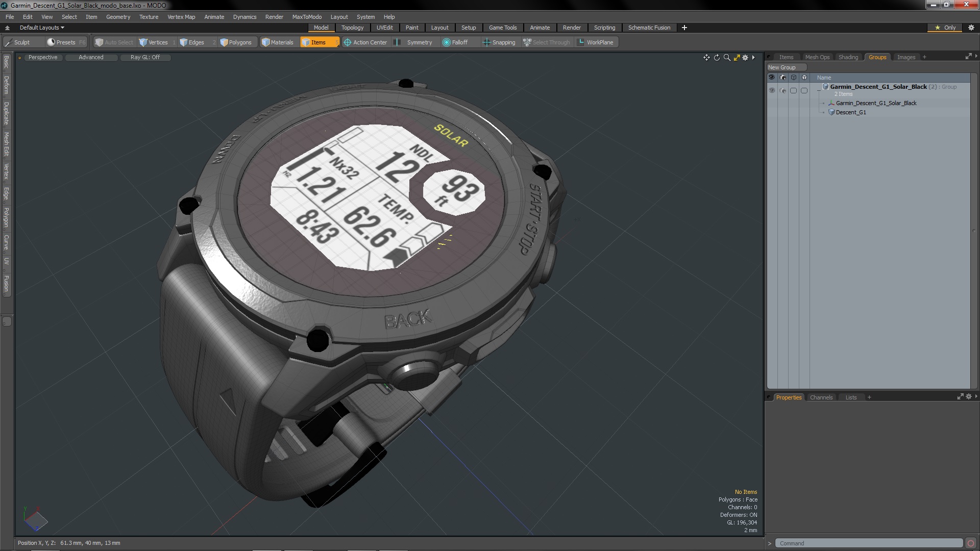Select the Garmin_Descent_G1_Solar_Black locator item
Screen dimensions: 980x551
876,103
